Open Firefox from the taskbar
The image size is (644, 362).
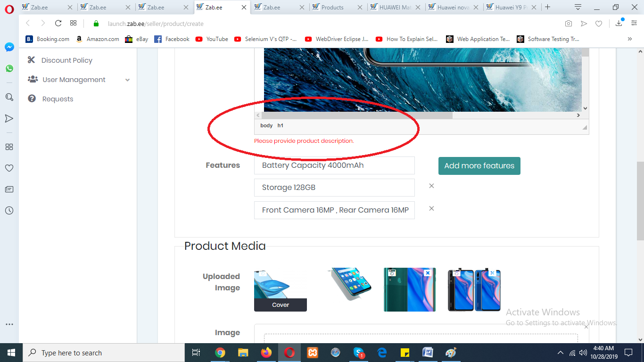266,353
